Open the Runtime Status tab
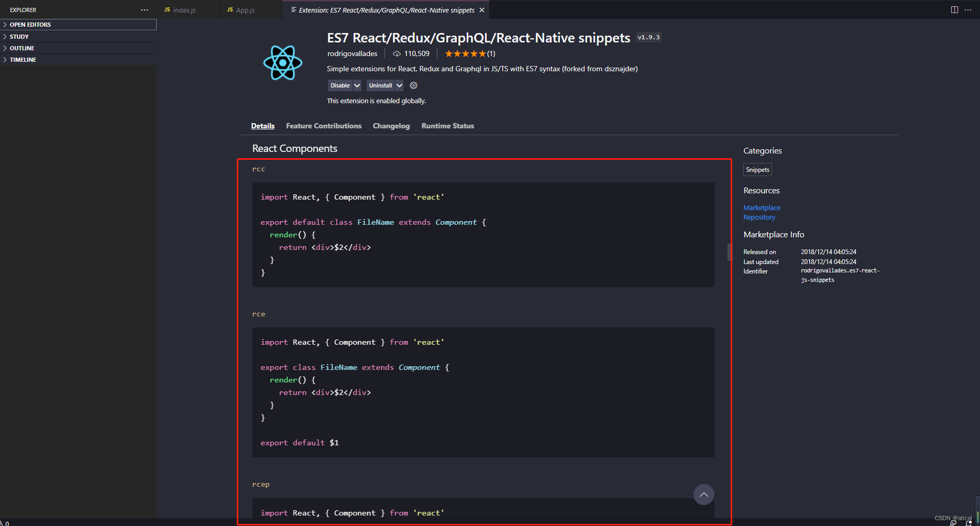Image resolution: width=980 pixels, height=526 pixels. tap(447, 126)
